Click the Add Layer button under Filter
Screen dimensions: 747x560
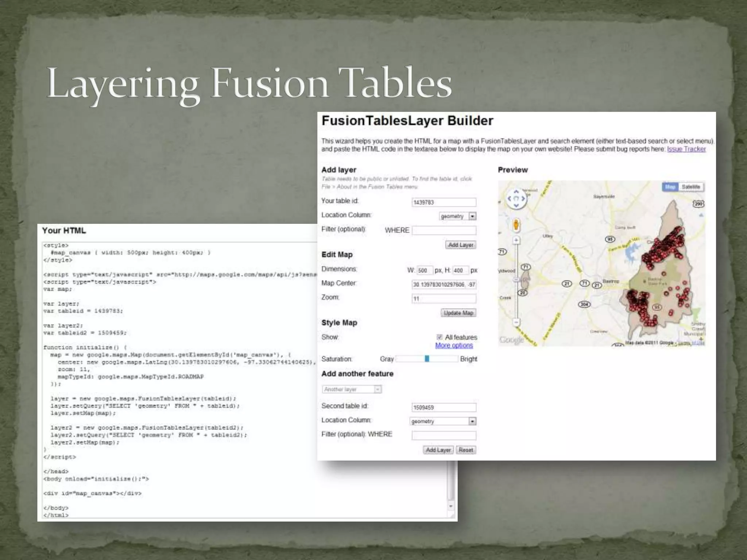pos(461,245)
